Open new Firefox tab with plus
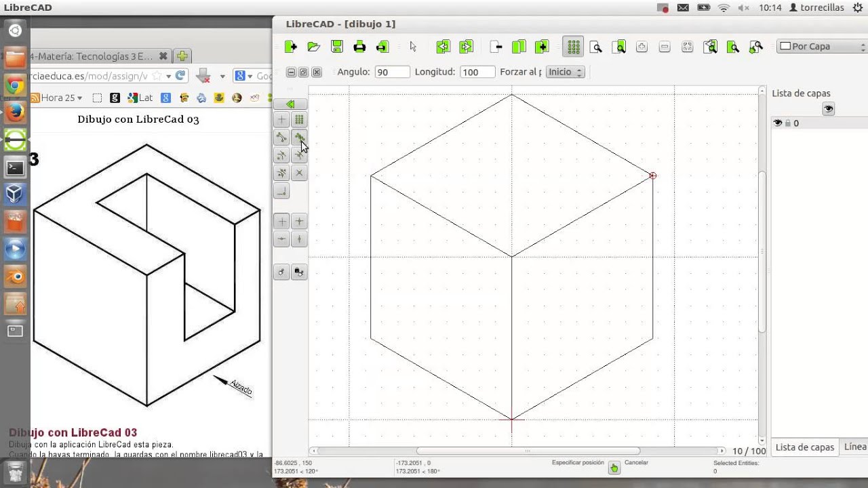 pos(182,56)
